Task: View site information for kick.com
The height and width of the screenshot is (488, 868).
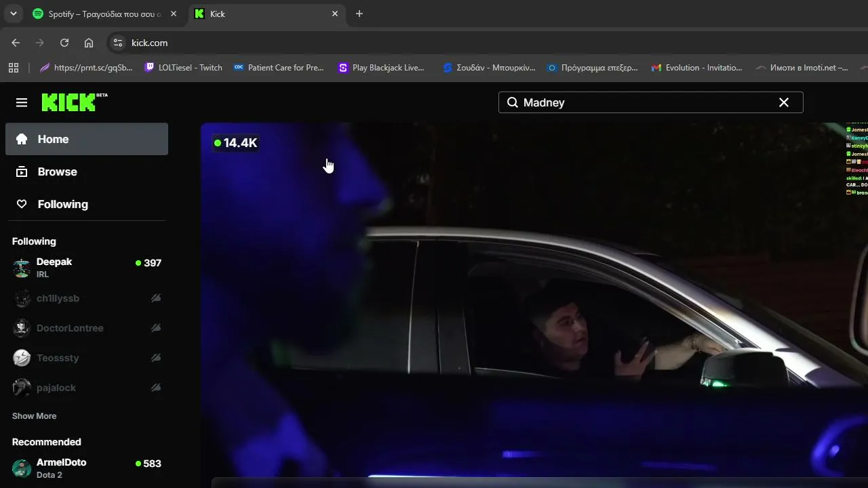Action: (118, 43)
